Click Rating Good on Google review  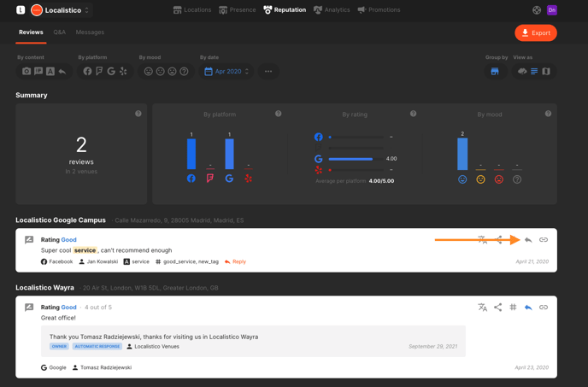click(x=58, y=308)
